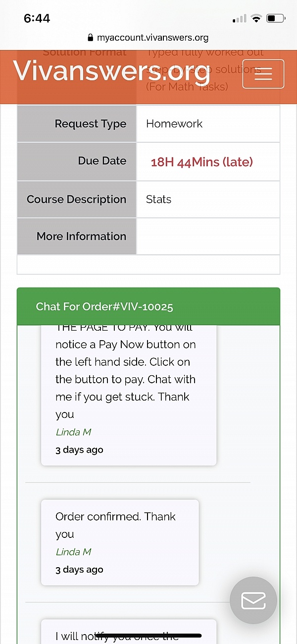Tap the padlock icon in address bar
Image resolution: width=297 pixels, height=644 pixels.
pos(90,38)
